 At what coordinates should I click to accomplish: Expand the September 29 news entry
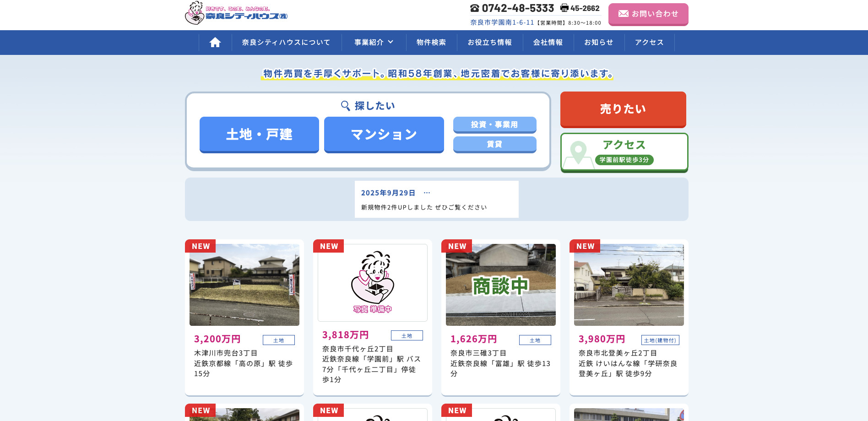pyautogui.click(x=427, y=192)
